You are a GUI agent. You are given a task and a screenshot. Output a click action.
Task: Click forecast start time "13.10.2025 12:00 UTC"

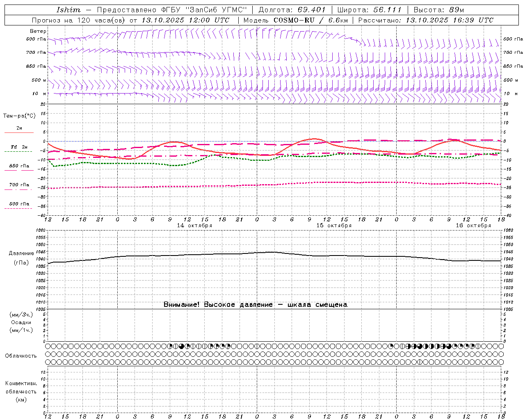point(185,20)
